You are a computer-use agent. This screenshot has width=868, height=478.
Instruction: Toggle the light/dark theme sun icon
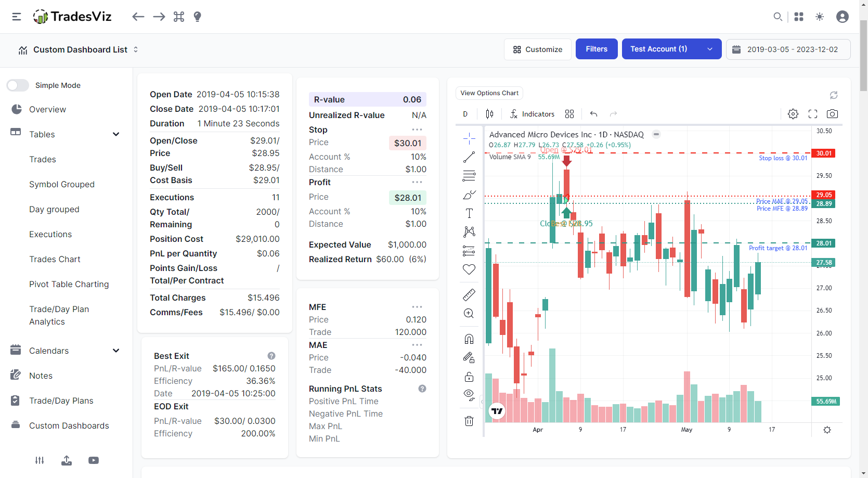point(820,17)
